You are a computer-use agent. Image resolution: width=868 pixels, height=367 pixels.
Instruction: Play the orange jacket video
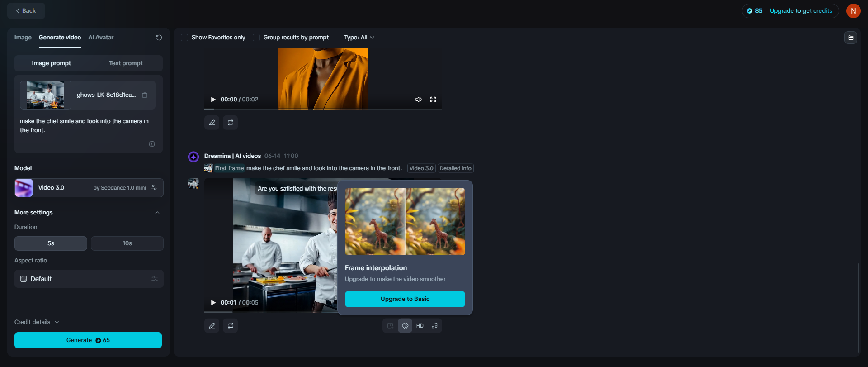pos(213,100)
